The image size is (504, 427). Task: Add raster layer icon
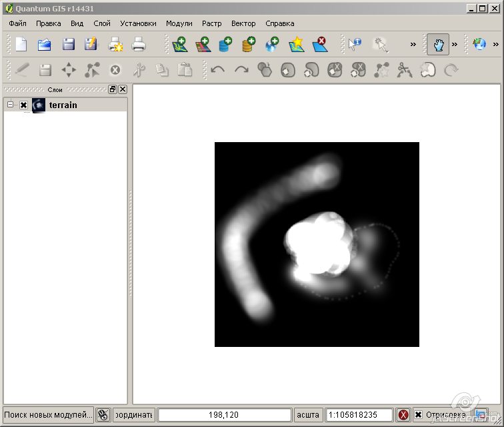(203, 44)
